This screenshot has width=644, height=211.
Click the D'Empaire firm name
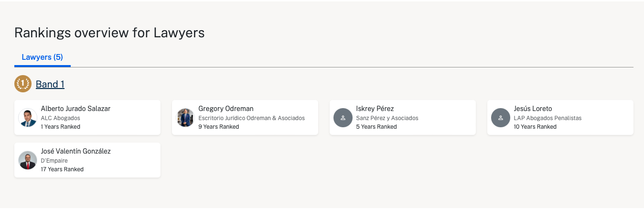[x=54, y=161]
